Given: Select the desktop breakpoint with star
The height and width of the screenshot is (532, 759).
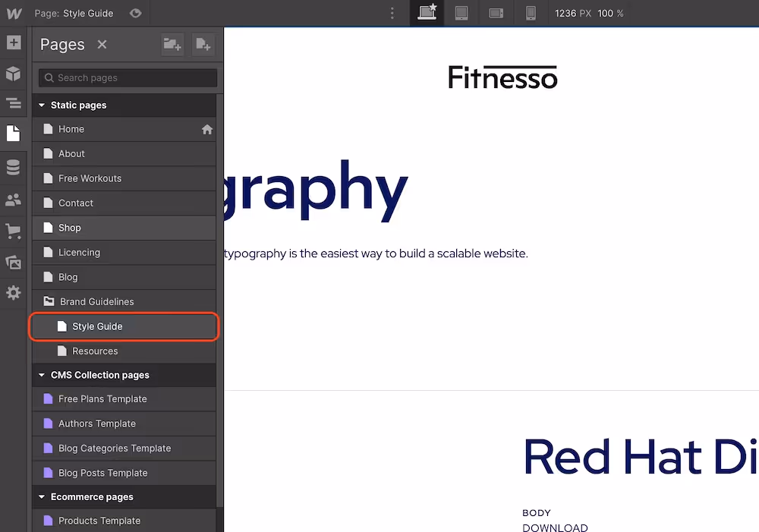Looking at the screenshot, I should pyautogui.click(x=427, y=13).
